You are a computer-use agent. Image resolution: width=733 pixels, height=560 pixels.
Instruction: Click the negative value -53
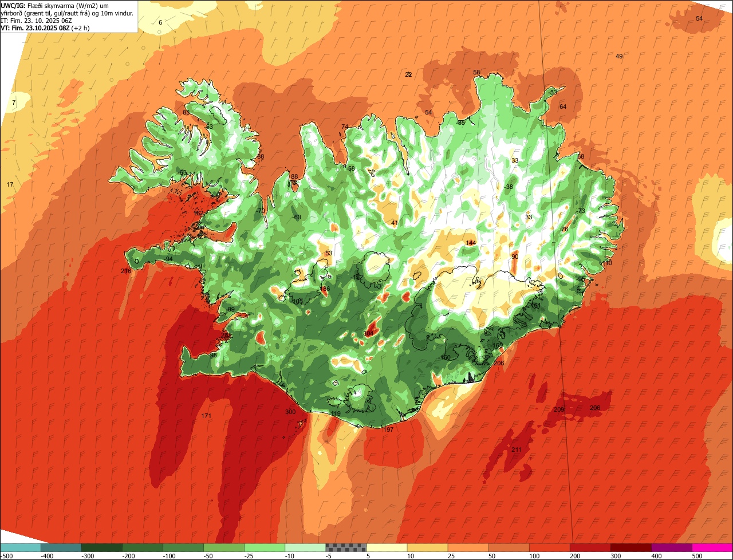click(x=552, y=92)
